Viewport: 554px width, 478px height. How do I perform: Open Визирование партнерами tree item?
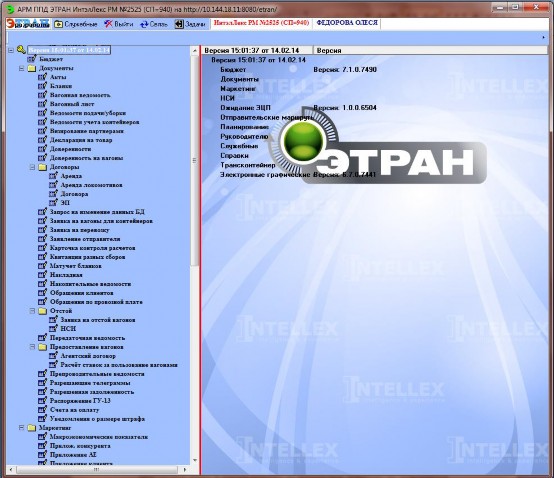pyautogui.click(x=87, y=131)
